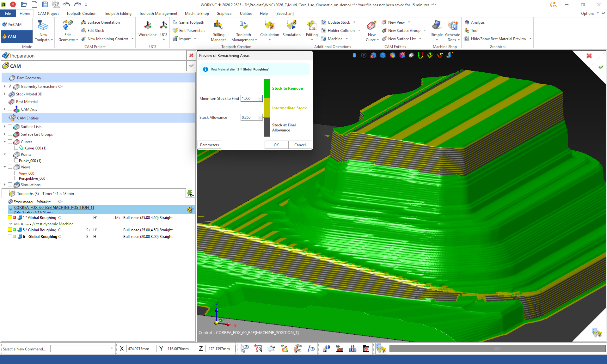Click Minimum Stock to Find field
This screenshot has width=607, height=364.
[x=251, y=99]
